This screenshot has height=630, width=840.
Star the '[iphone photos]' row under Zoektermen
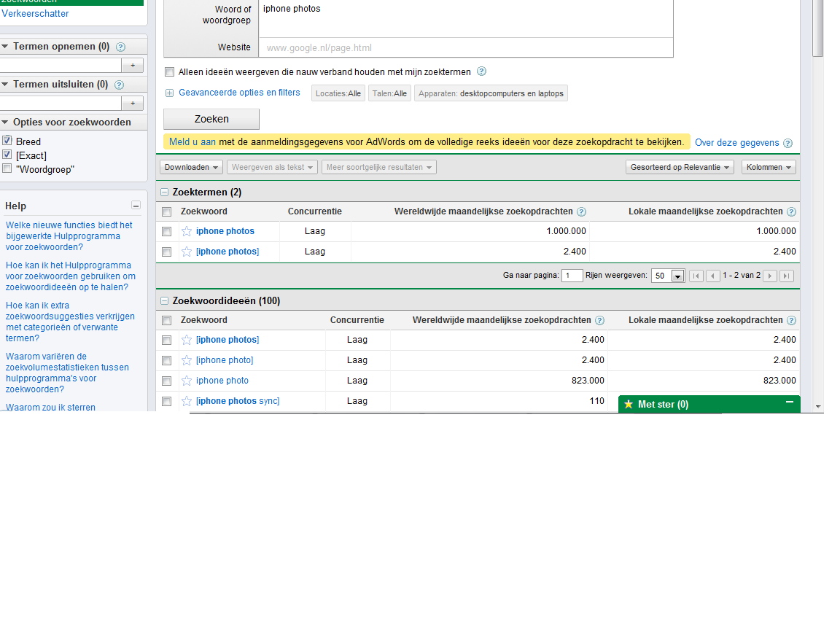pos(187,252)
